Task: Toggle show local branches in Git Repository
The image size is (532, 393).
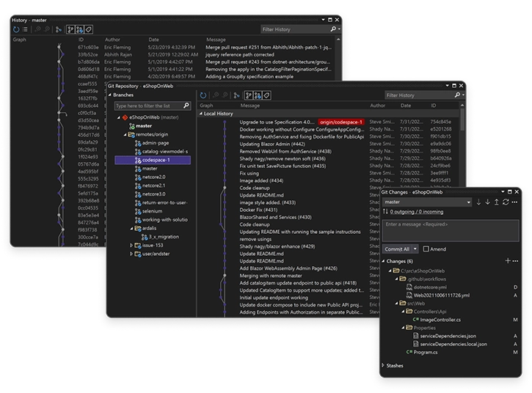Action: tap(249, 95)
